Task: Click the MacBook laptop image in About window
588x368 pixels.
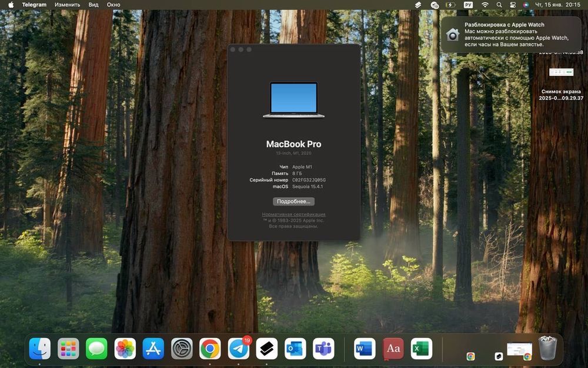Action: [x=293, y=100]
